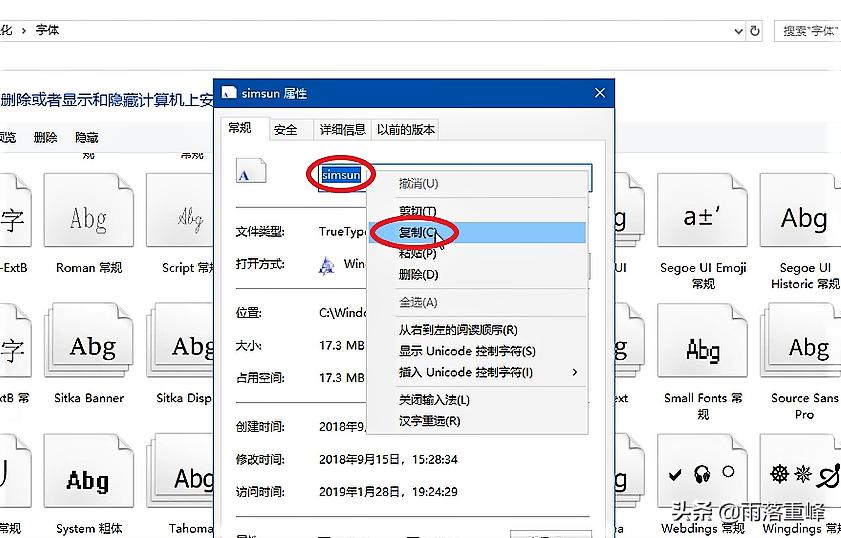Open the Small Fonts 常规 font

[702, 340]
